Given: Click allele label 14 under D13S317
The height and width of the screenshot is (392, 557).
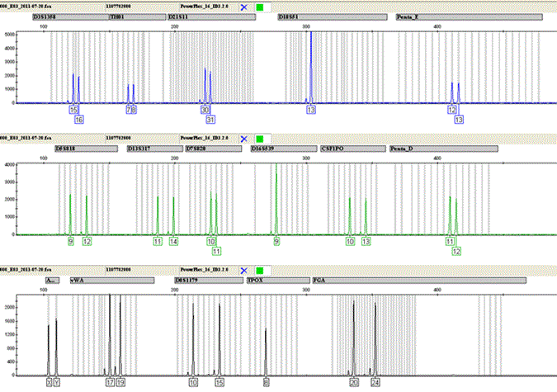Looking at the screenshot, I should click(173, 241).
